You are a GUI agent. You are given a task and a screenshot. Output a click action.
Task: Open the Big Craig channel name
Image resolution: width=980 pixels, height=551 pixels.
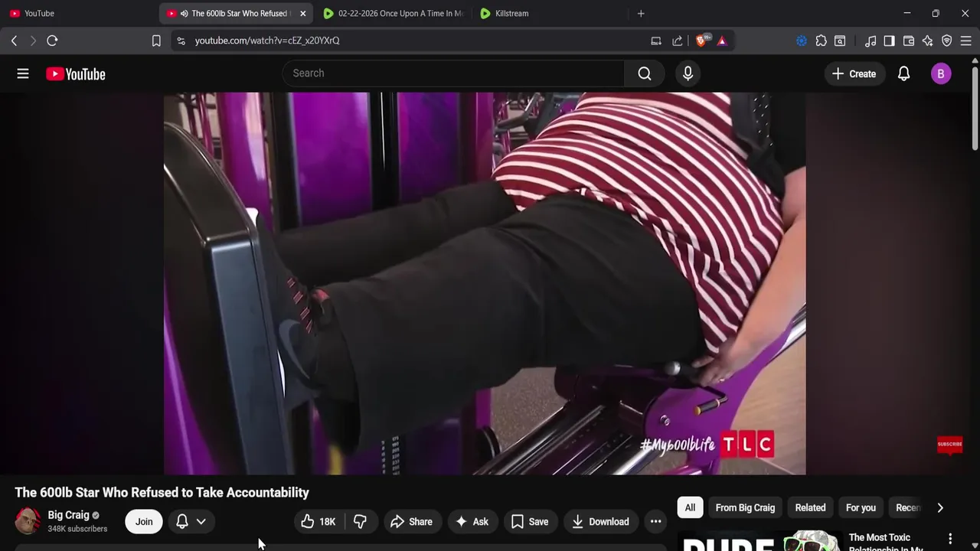68,515
